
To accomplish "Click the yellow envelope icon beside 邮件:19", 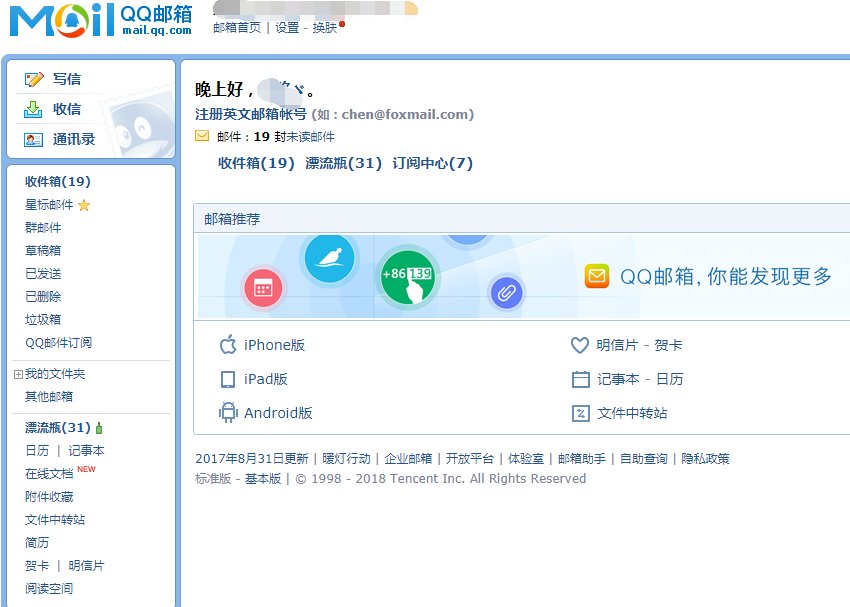I will pyautogui.click(x=201, y=135).
